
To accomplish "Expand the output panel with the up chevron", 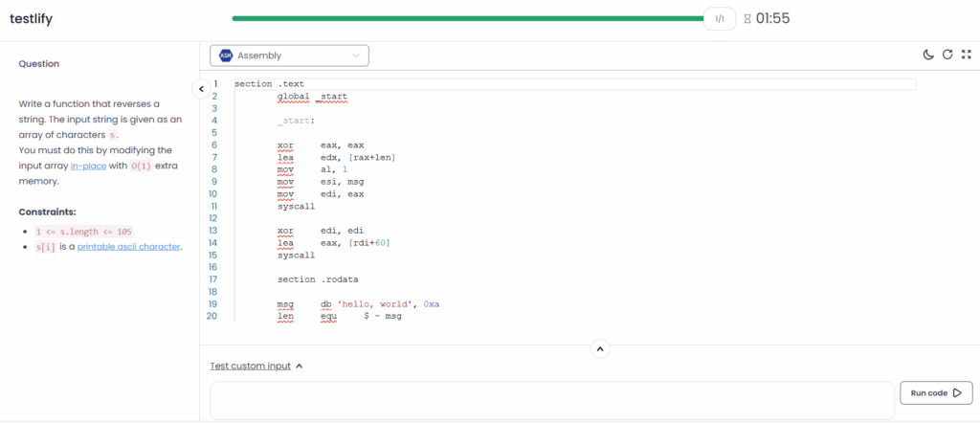I will (x=600, y=349).
